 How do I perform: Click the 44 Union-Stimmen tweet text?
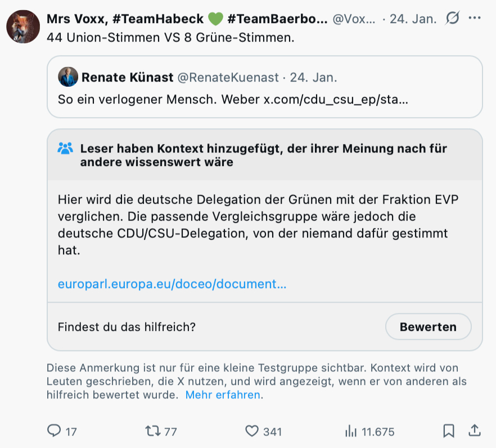click(170, 38)
